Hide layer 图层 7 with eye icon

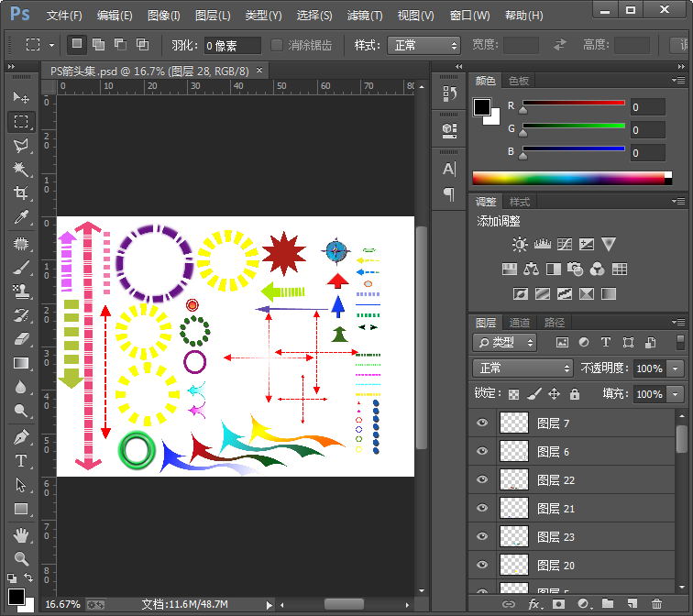[482, 423]
